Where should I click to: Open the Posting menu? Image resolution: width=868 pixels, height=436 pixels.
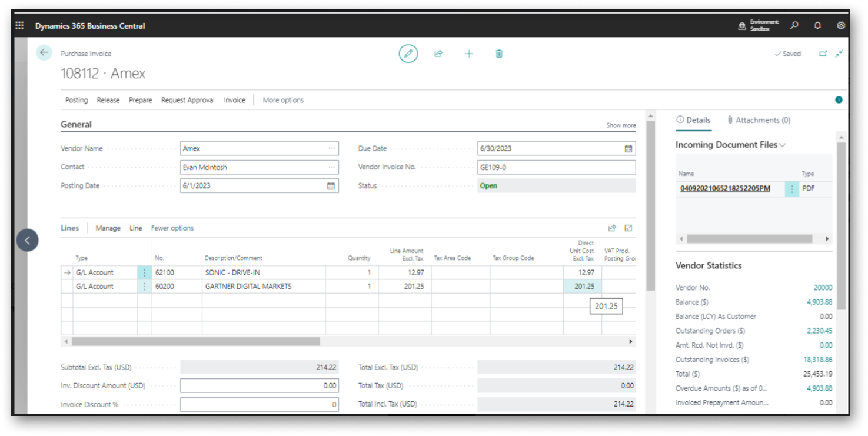[x=77, y=100]
